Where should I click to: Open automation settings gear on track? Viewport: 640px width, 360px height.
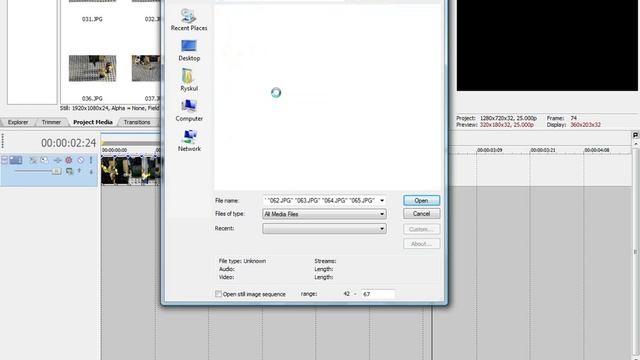point(69,160)
